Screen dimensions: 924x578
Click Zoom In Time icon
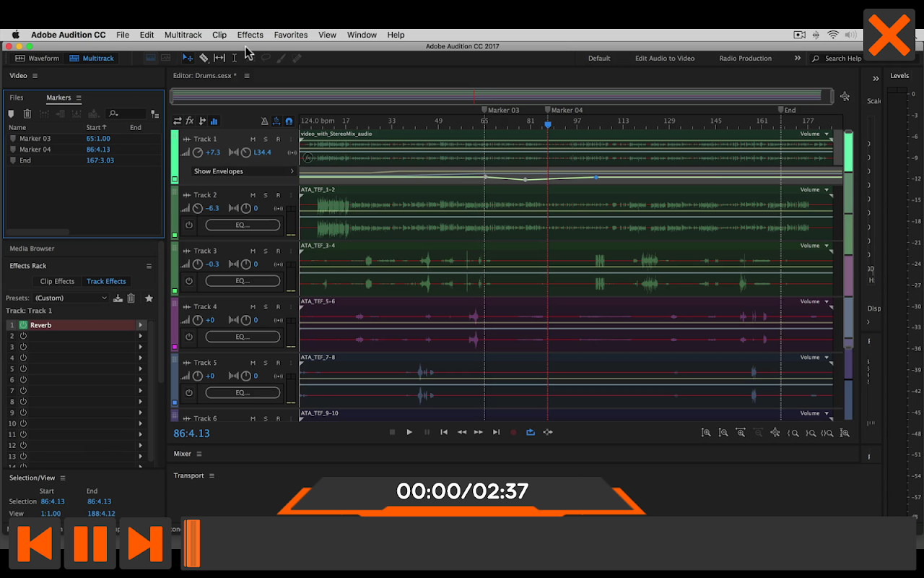click(741, 433)
